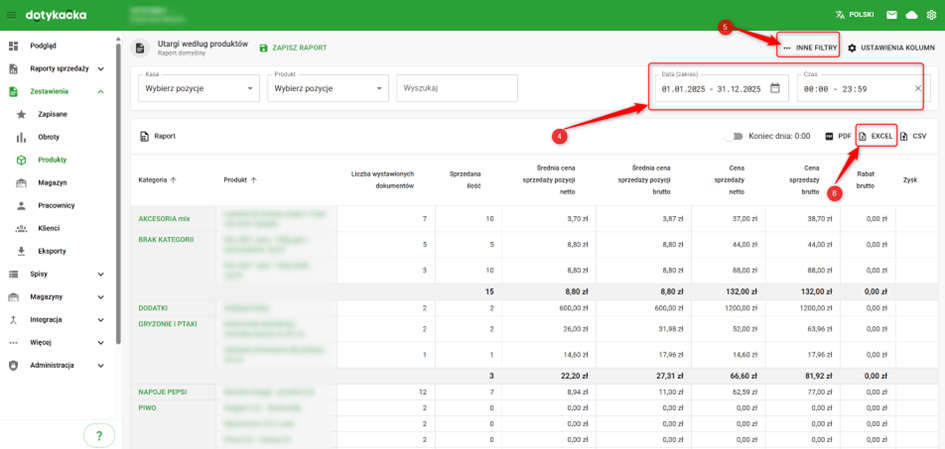Clear the time range with X icon
The width and height of the screenshot is (945, 449).
click(918, 89)
